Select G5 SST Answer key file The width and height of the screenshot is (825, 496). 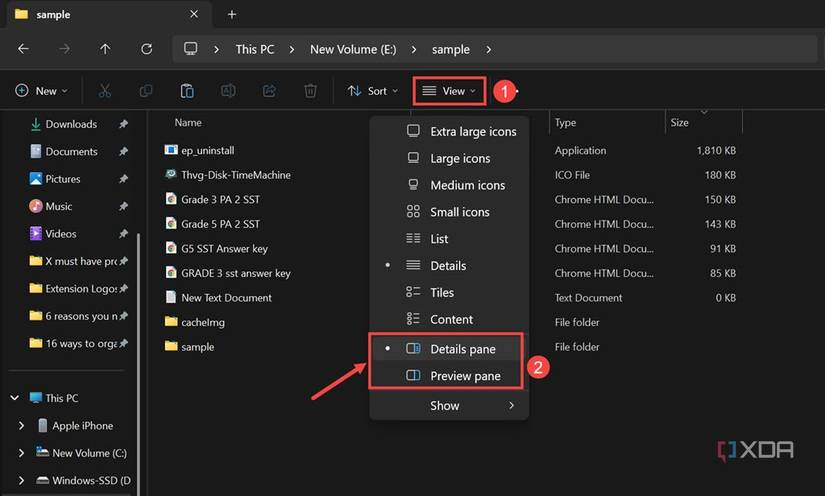click(224, 248)
